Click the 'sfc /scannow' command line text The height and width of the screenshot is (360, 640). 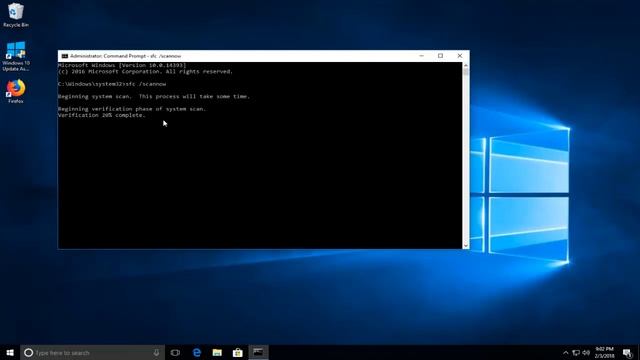coord(146,84)
